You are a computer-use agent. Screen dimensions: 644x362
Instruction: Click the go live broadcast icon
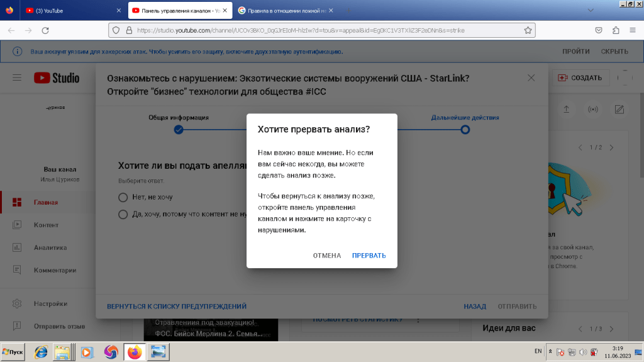point(592,110)
